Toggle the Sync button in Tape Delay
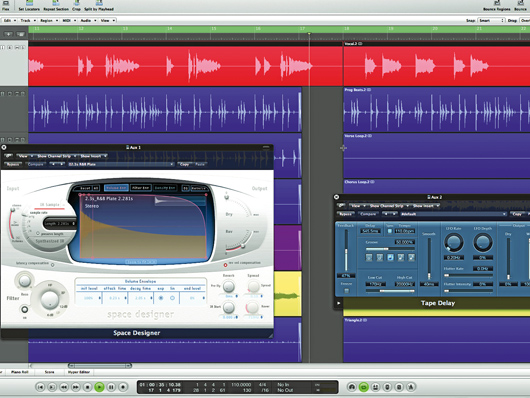 point(389,231)
